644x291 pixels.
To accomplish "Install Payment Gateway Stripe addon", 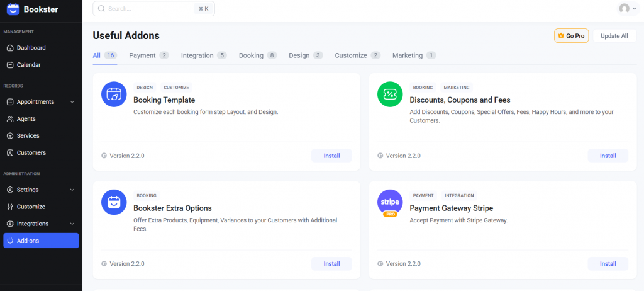I will click(x=608, y=263).
